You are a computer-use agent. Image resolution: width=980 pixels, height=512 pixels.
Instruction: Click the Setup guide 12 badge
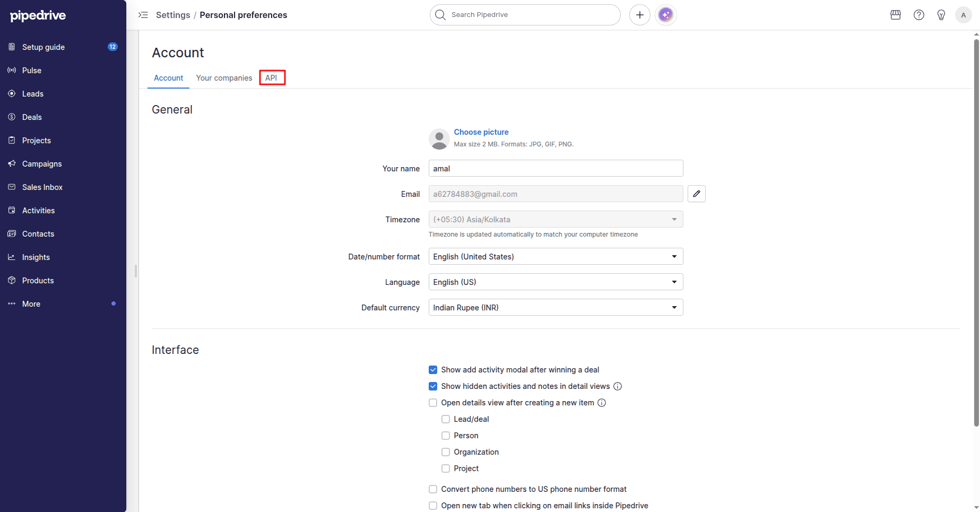coord(112,47)
